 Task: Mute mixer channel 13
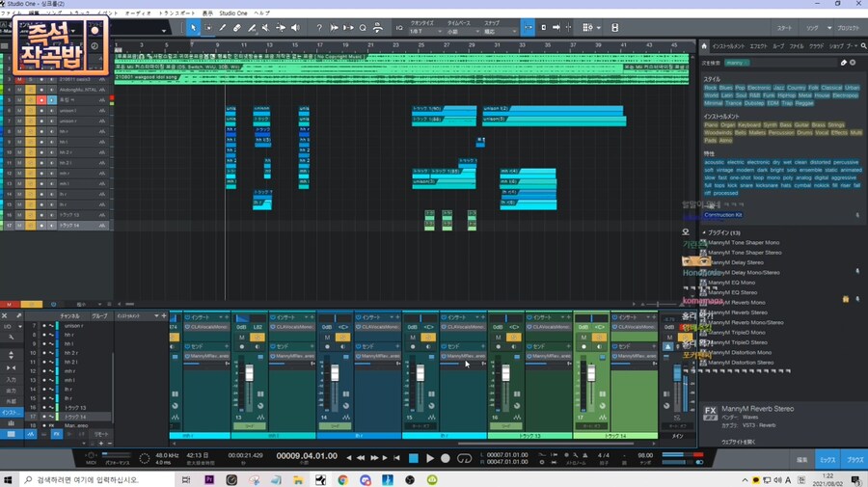tap(242, 337)
